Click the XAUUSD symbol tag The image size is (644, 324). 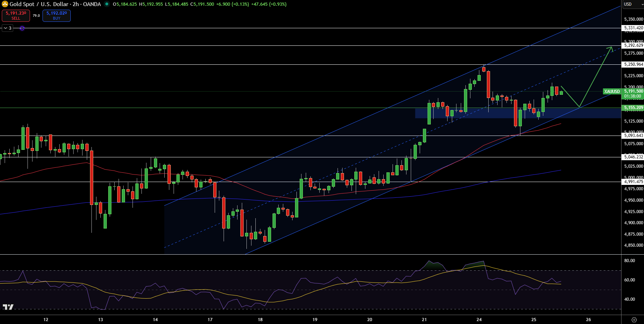pos(612,92)
